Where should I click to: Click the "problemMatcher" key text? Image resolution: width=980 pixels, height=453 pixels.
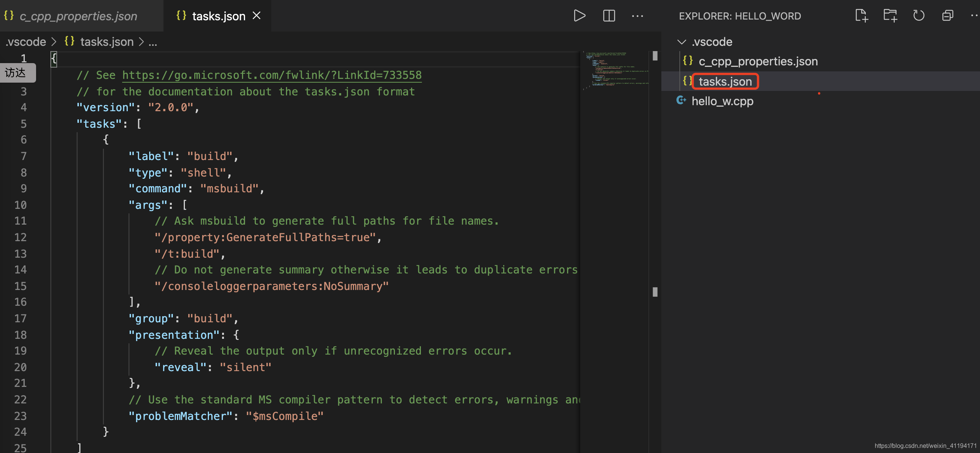pyautogui.click(x=180, y=416)
